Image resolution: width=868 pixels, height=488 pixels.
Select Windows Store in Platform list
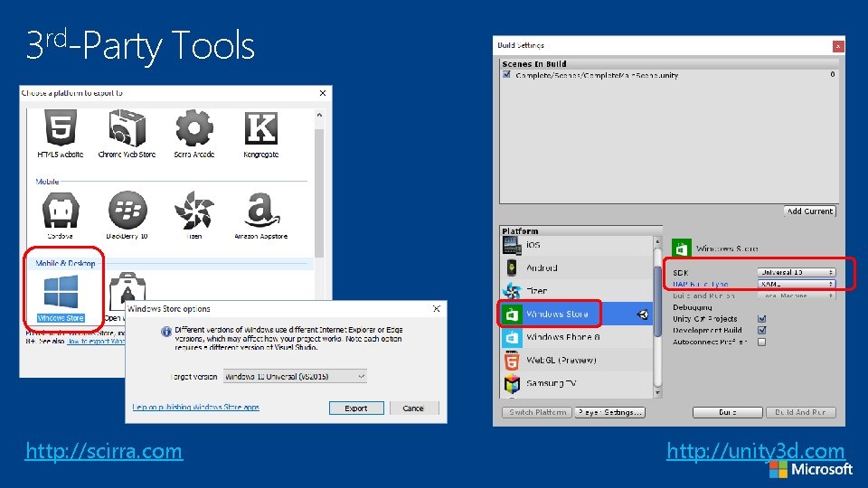(577, 314)
